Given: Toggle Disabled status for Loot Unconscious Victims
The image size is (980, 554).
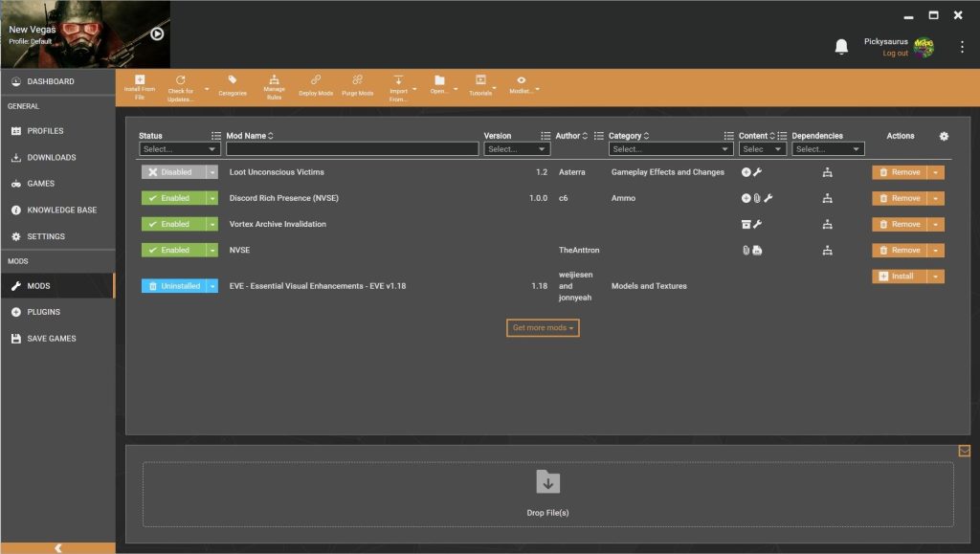Looking at the screenshot, I should [x=172, y=172].
